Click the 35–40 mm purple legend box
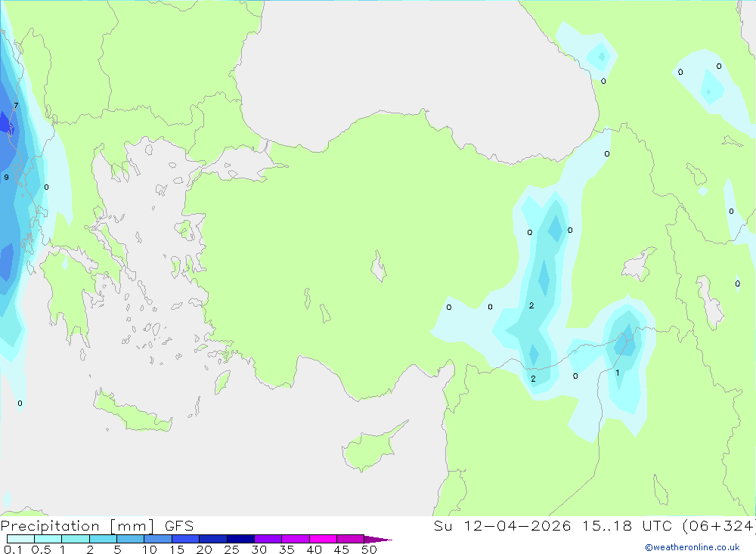Screen dimensions: 756x554 click(296, 539)
